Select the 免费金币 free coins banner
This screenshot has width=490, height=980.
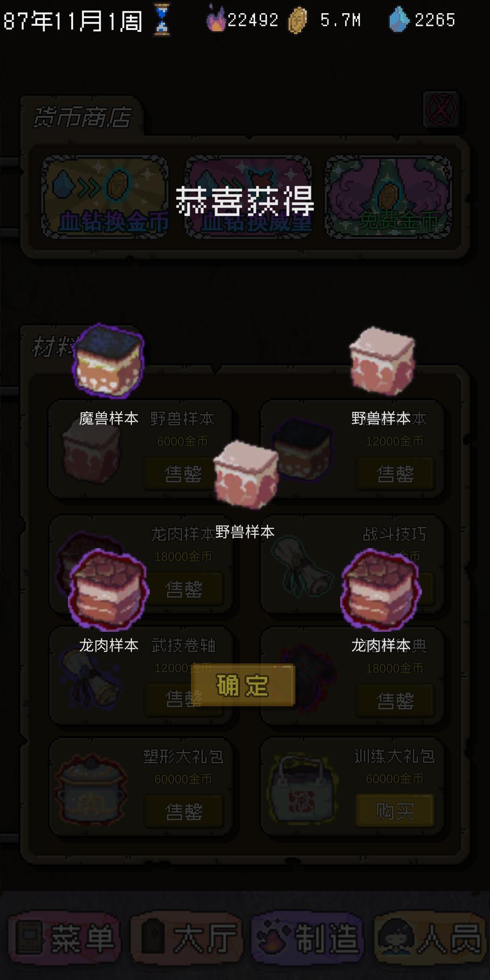389,196
